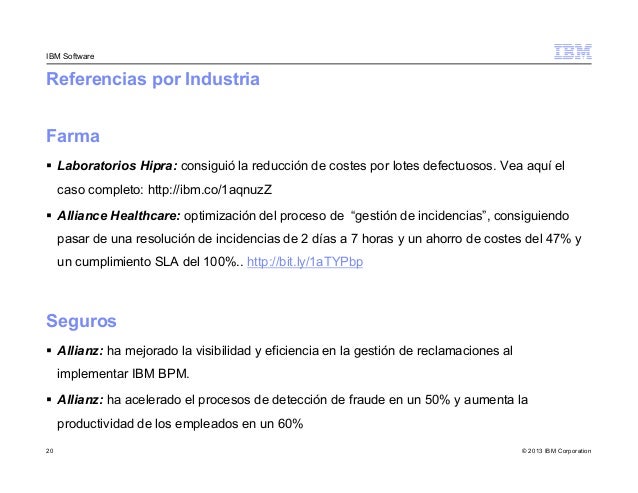Viewport: 638px width, 493px height.
Task: Click the bullet before first Allianz entry
Action: (x=49, y=351)
